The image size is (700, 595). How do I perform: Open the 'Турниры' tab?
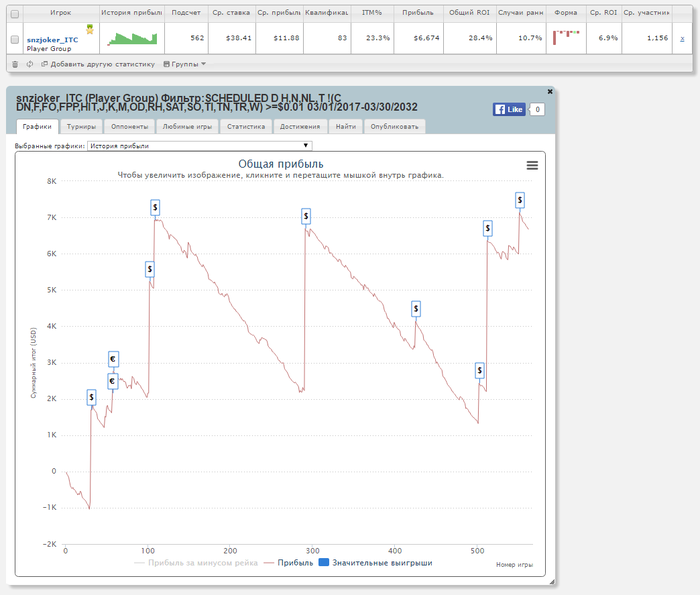tap(81, 127)
